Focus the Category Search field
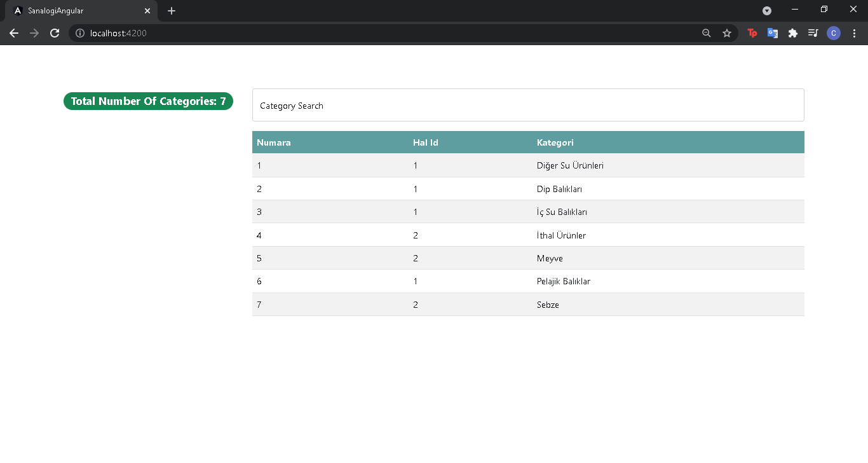This screenshot has width=868, height=463. point(528,105)
